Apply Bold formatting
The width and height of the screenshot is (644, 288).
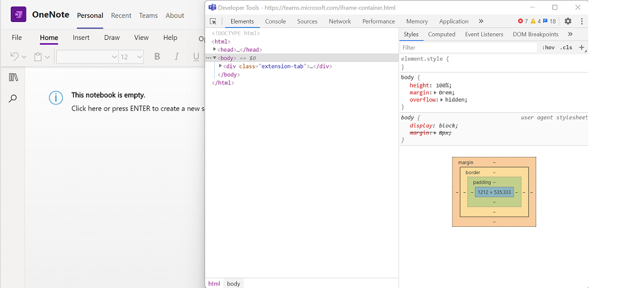pyautogui.click(x=157, y=57)
